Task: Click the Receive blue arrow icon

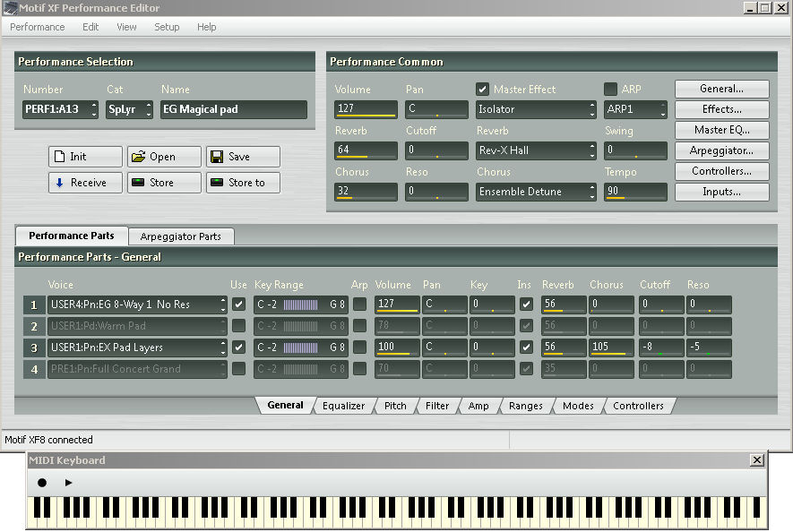Action: pos(59,183)
